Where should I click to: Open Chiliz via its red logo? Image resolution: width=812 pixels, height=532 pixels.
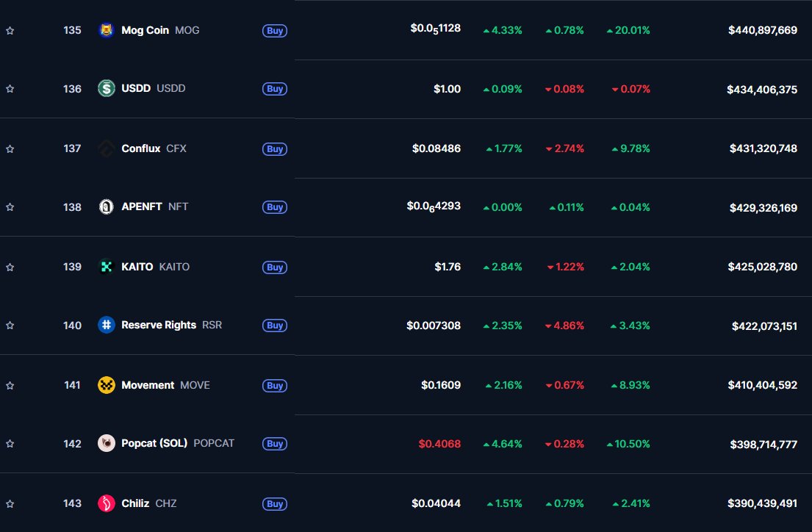[106, 503]
